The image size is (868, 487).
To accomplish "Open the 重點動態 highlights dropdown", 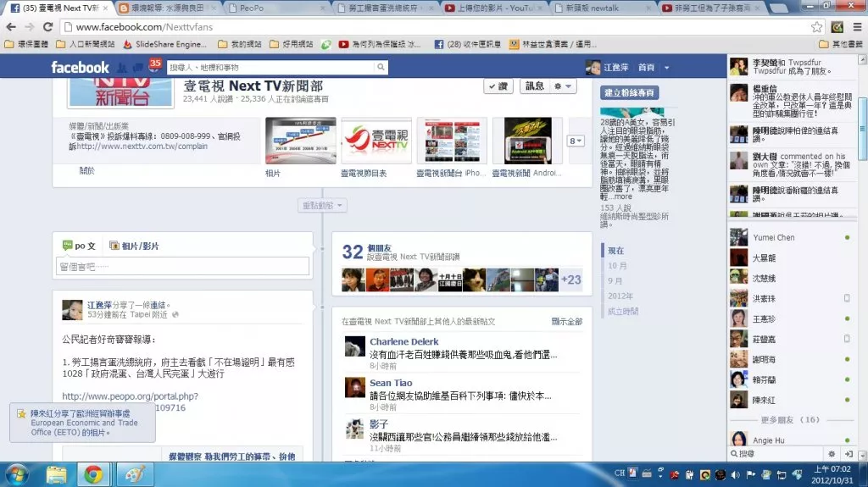I will (322, 205).
